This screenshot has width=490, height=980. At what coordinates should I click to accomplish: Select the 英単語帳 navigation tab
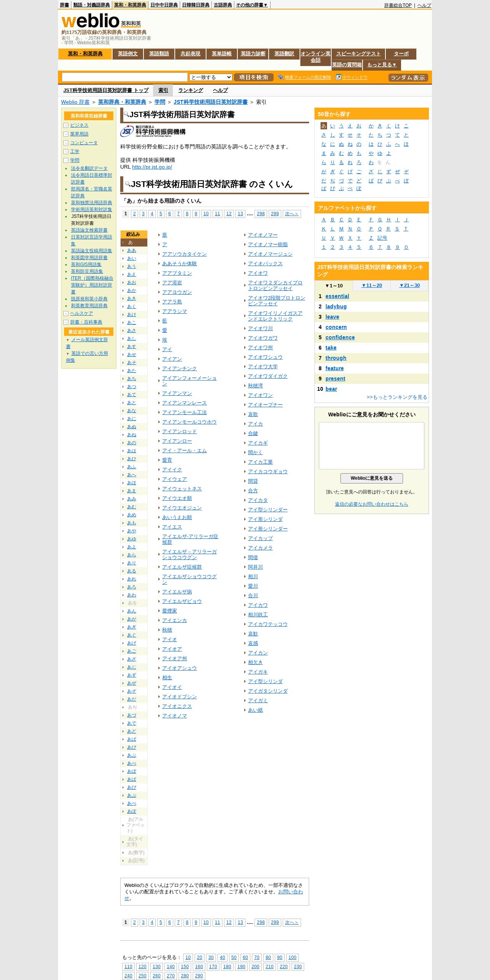click(222, 54)
